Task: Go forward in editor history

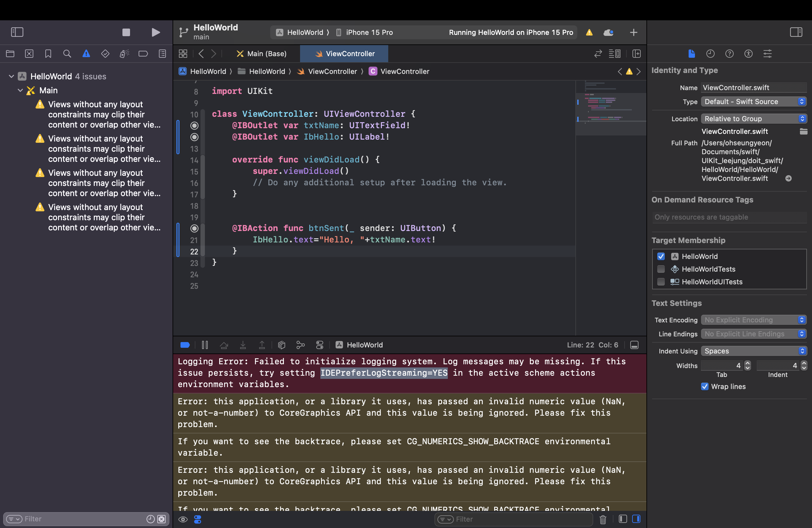Action: pyautogui.click(x=213, y=54)
